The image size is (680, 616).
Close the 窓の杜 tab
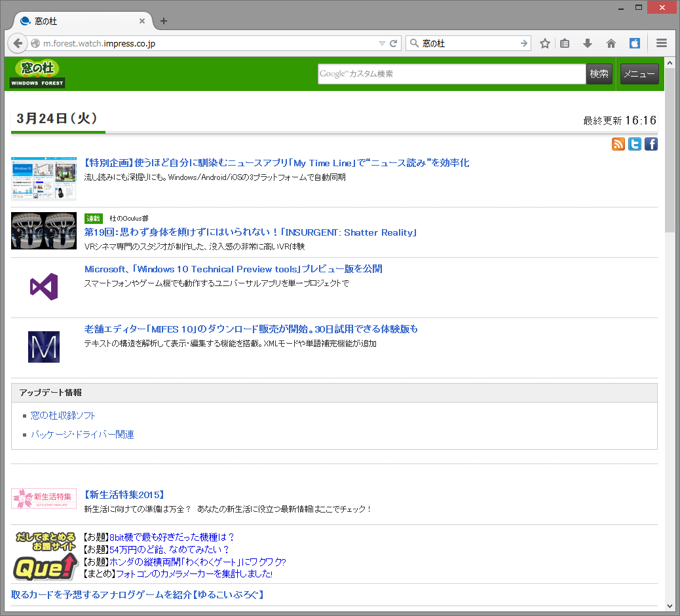click(142, 21)
